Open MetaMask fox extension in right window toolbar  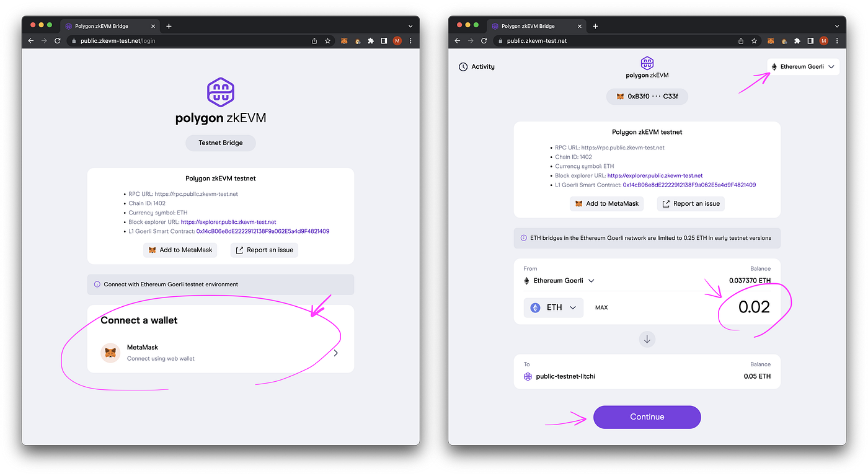click(771, 41)
